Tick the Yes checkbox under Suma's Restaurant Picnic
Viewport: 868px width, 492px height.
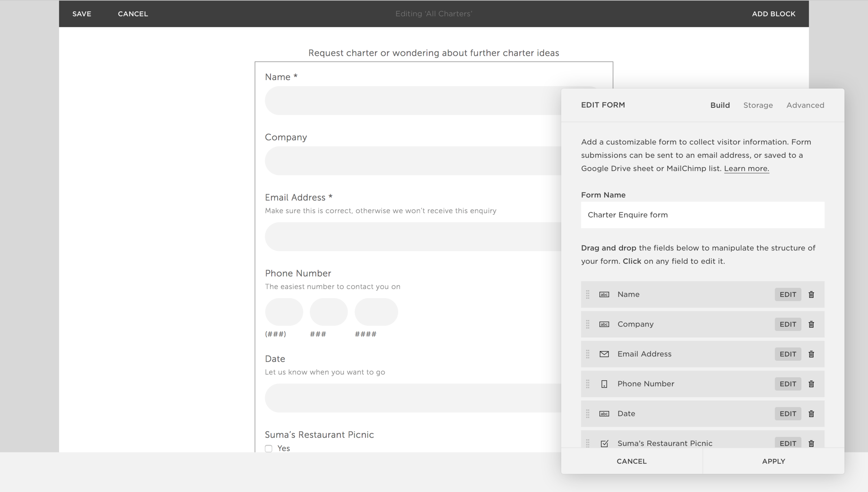[x=268, y=448]
